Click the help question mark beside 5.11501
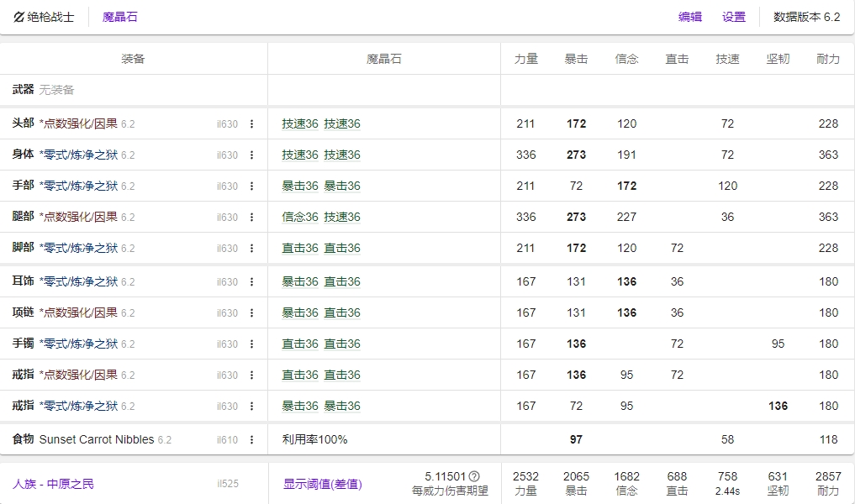The image size is (855, 504). pos(474,476)
